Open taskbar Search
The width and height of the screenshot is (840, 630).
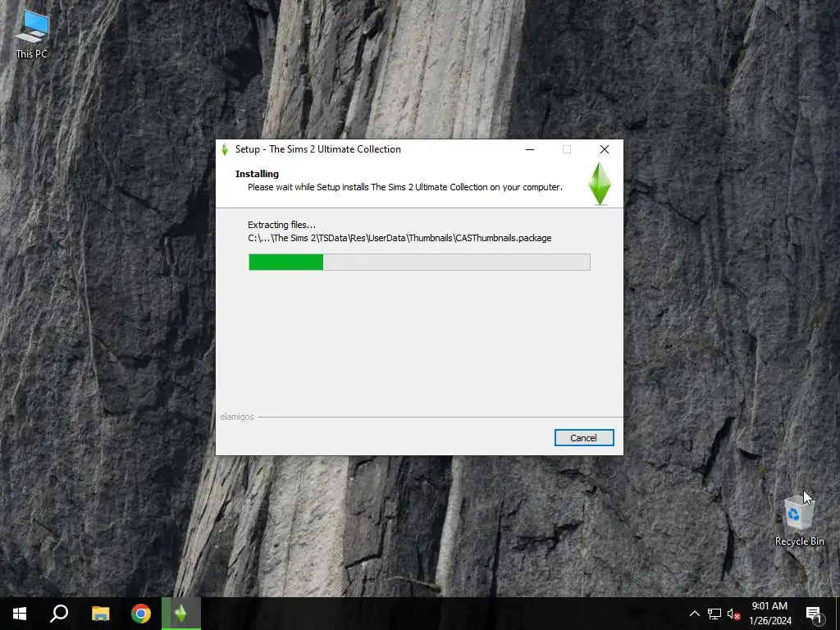[59, 614]
